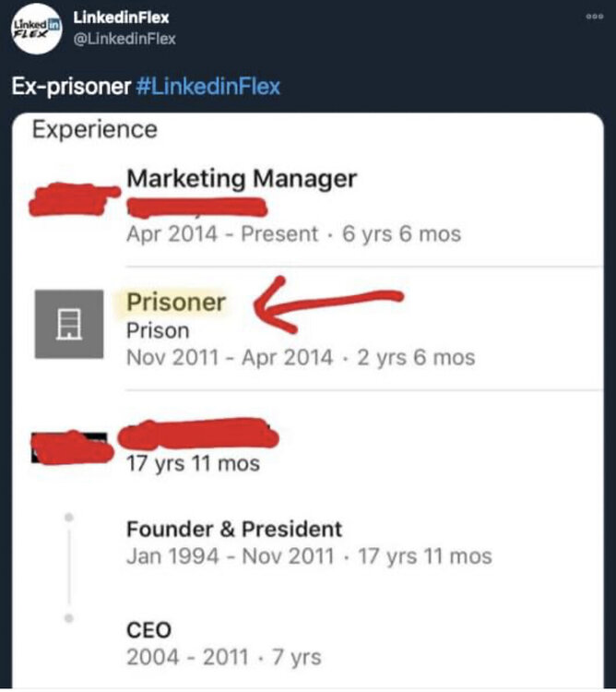Viewport: 616px width, 692px height.
Task: Click the Founder & President role
Action: pyautogui.click(x=234, y=530)
